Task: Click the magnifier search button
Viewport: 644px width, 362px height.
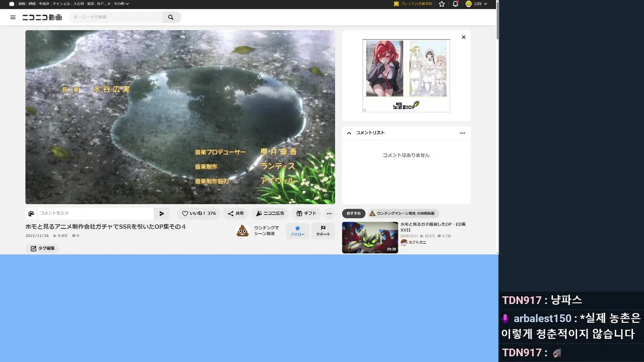Action: point(171,17)
